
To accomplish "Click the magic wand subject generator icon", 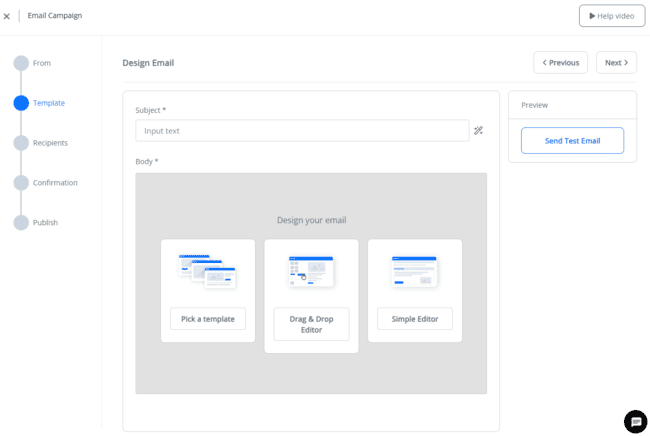I will [x=478, y=131].
